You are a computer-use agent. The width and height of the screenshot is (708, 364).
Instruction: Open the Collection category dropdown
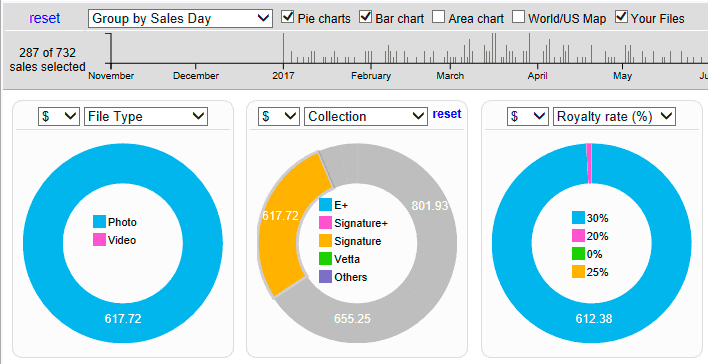click(366, 117)
